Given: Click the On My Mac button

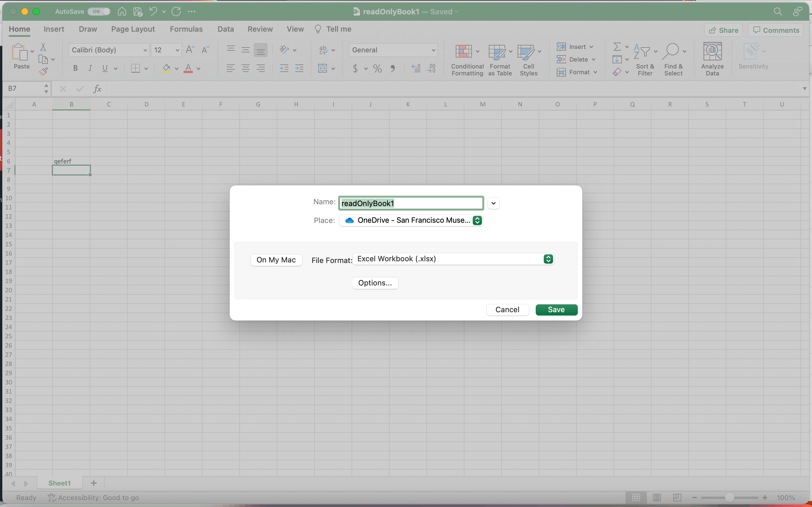Looking at the screenshot, I should click(276, 260).
